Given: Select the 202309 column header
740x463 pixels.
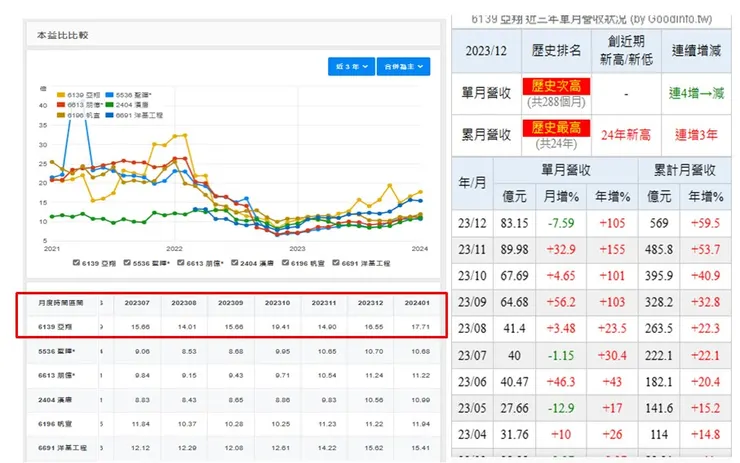Looking at the screenshot, I should click(230, 303).
